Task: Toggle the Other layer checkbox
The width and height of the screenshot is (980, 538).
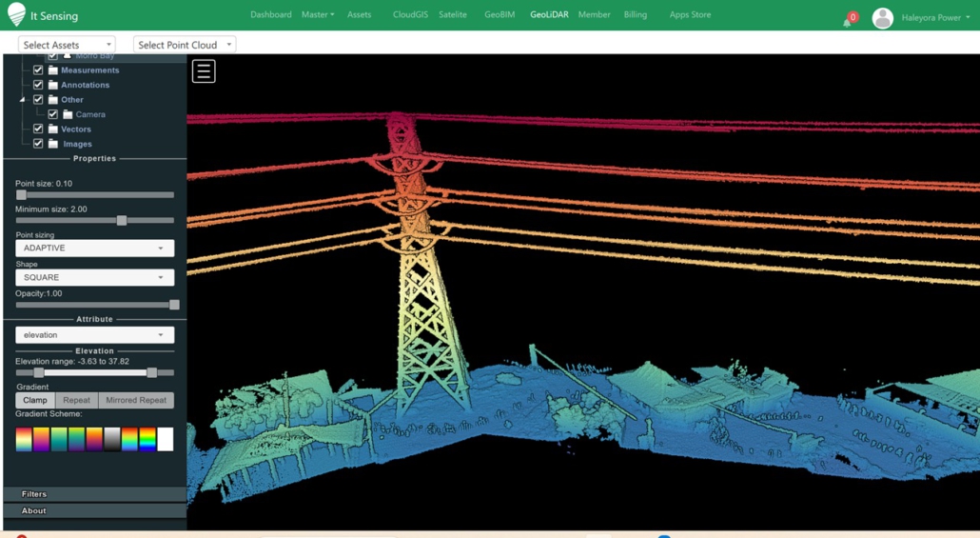Action: point(38,100)
